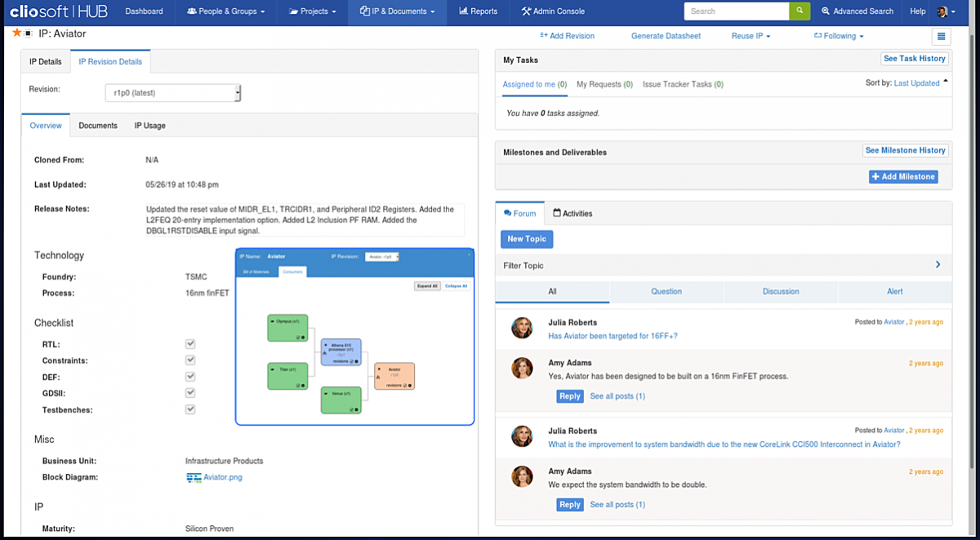Open the Activities tab in Forum panel
Image resolution: width=980 pixels, height=540 pixels.
(x=572, y=213)
